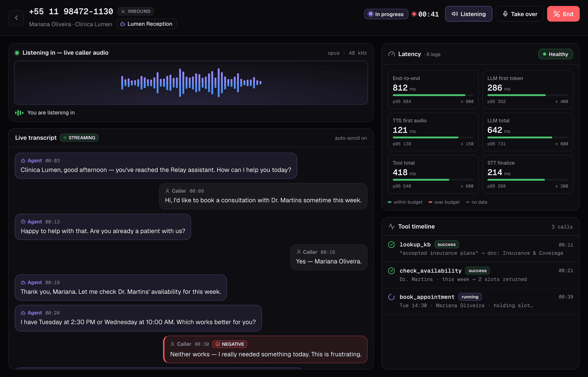The width and height of the screenshot is (588, 377).
Task: Go back using the back arrow button
Action: pyautogui.click(x=16, y=18)
